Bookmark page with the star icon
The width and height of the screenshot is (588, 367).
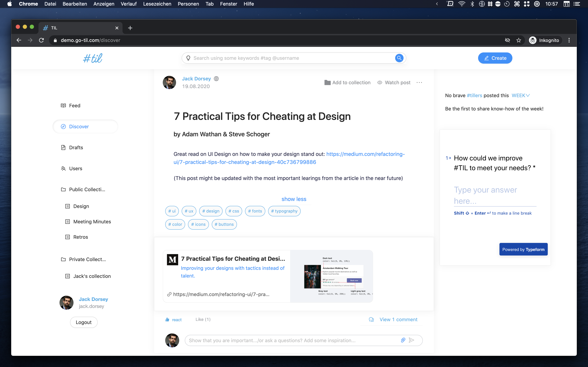click(519, 40)
